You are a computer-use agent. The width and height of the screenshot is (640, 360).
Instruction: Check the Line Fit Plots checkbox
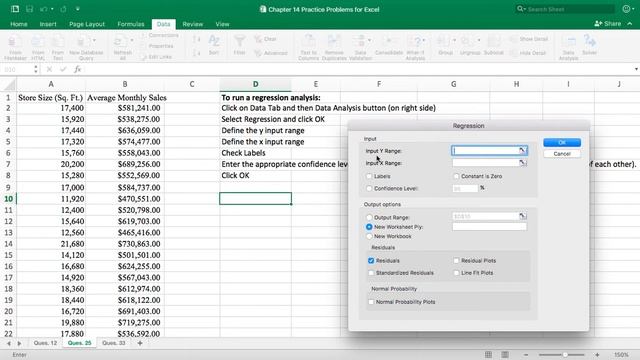[456, 273]
